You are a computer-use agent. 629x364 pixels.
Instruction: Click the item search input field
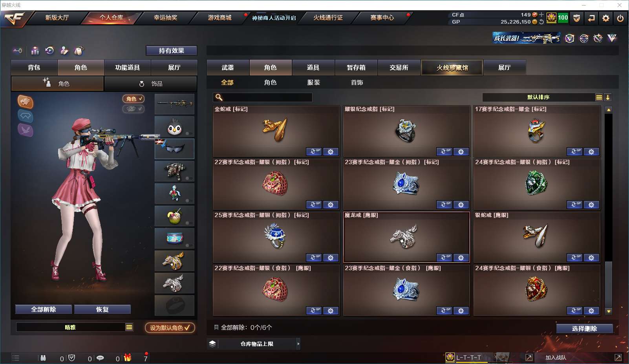pos(263,97)
